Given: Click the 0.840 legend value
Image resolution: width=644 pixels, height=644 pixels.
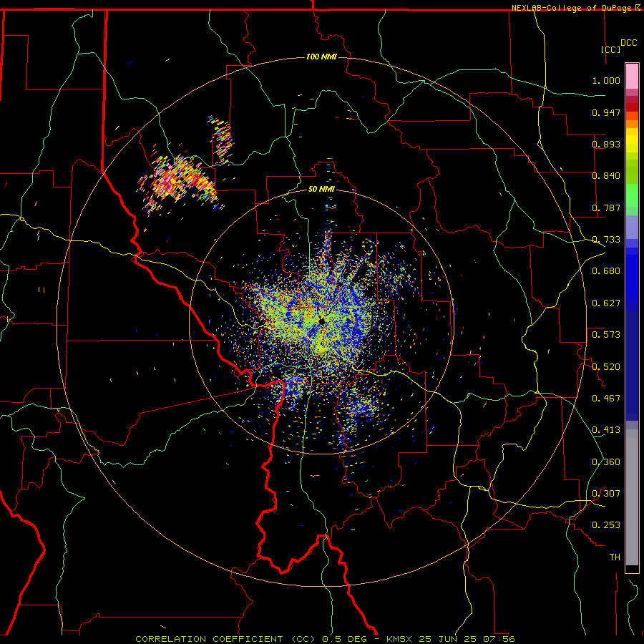Looking at the screenshot, I should point(606,176).
